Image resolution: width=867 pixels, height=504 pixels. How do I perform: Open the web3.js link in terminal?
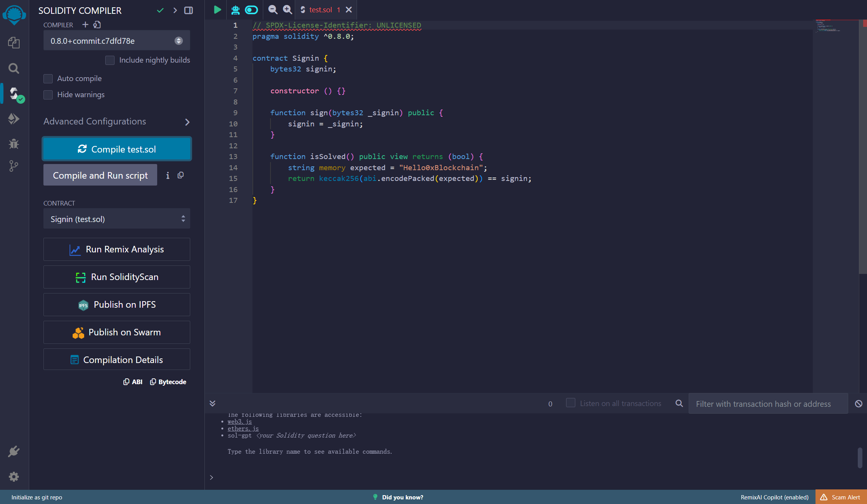239,422
